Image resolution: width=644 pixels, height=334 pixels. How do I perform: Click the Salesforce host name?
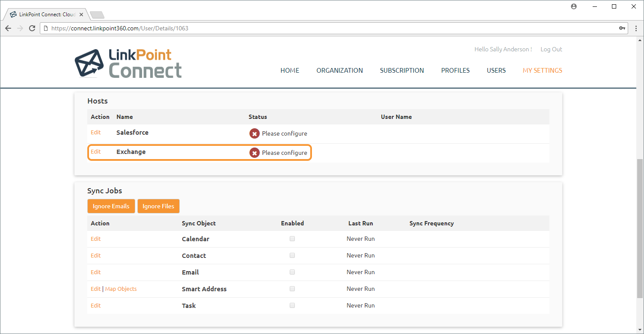(132, 133)
